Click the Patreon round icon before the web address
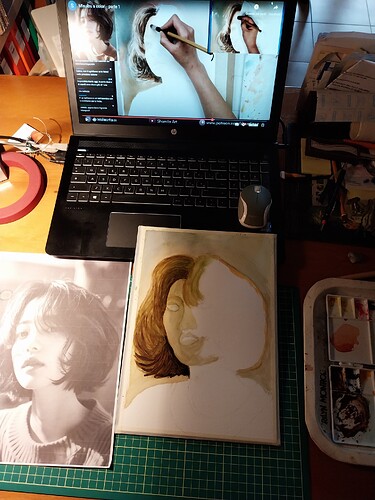 coord(202,122)
